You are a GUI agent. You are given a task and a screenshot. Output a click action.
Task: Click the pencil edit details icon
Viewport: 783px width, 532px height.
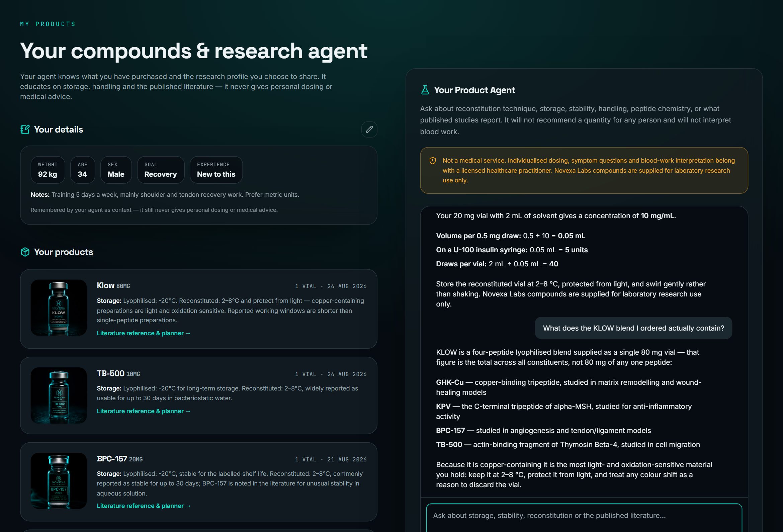coord(369,129)
